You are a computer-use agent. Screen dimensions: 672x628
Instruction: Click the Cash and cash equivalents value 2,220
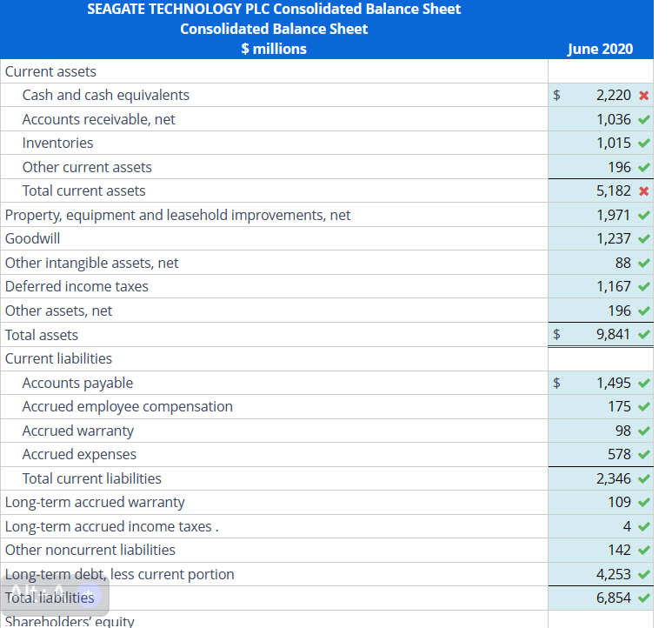(613, 95)
